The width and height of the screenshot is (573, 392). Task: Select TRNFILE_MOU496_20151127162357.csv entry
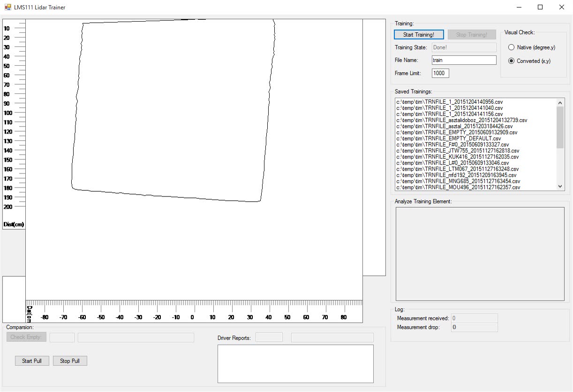coord(458,187)
